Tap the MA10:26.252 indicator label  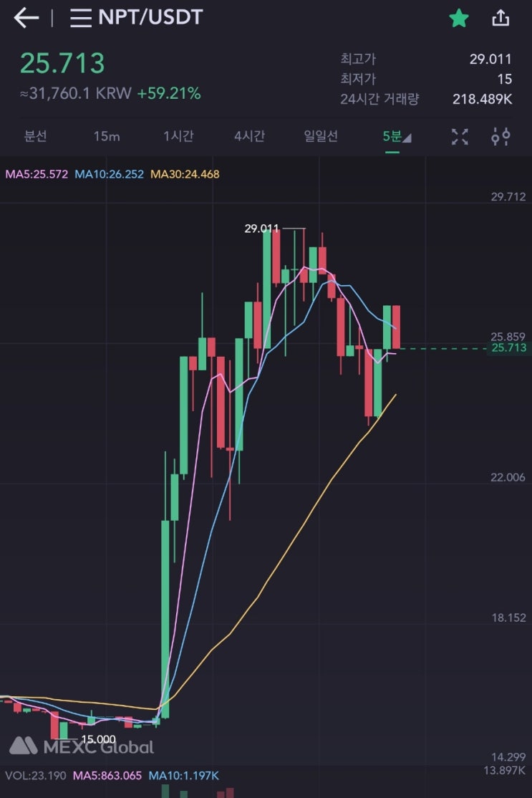pos(108,174)
